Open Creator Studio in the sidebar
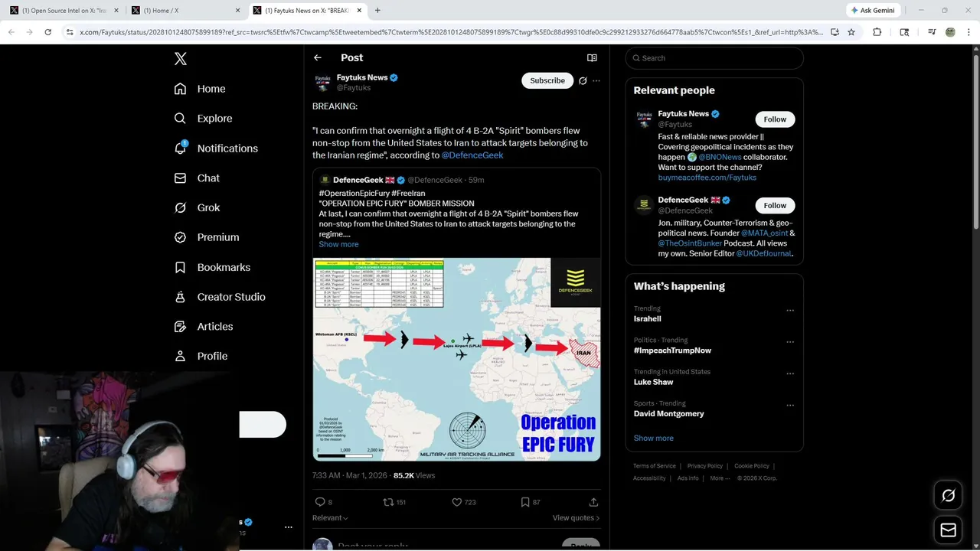The image size is (980, 551). tap(220, 297)
